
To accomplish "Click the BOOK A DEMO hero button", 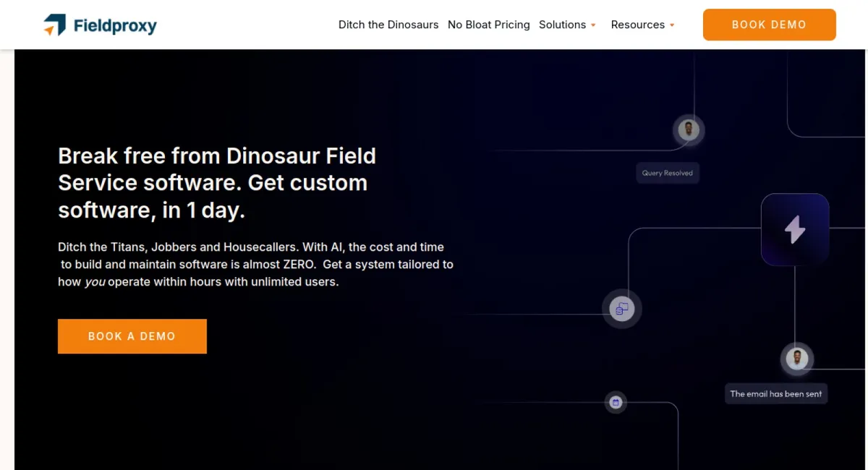I will [x=132, y=336].
